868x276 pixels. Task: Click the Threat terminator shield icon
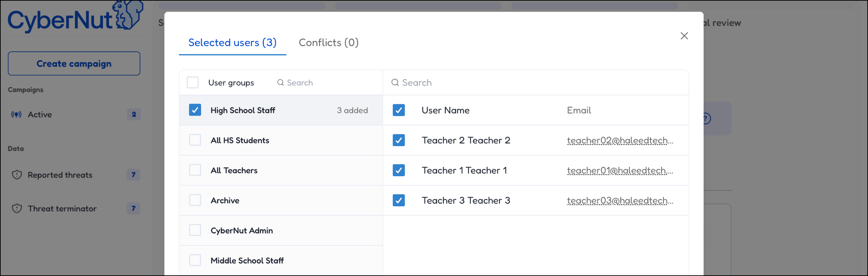(17, 208)
